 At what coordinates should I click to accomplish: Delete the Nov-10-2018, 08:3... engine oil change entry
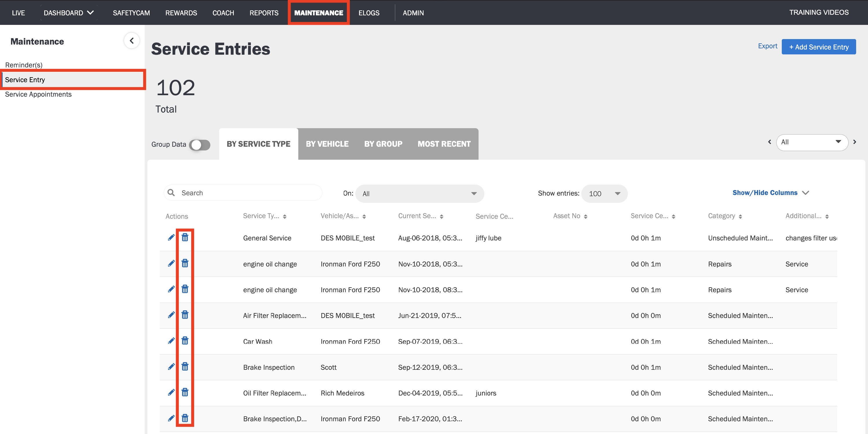click(185, 289)
